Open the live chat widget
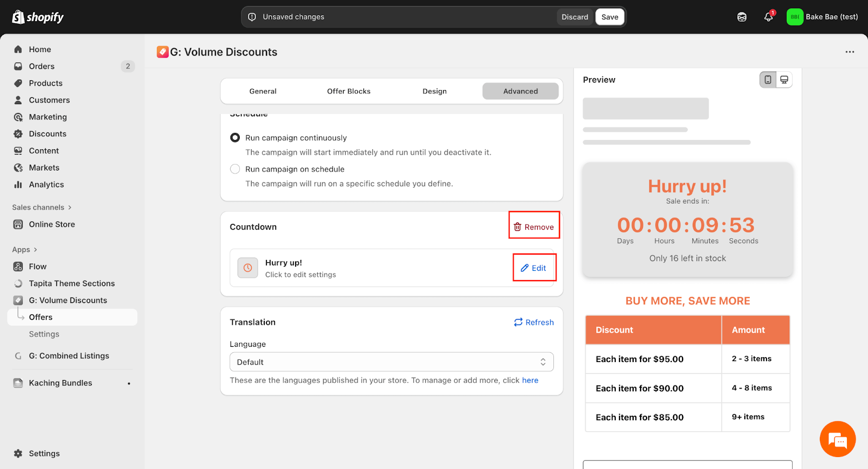Image resolution: width=868 pixels, height=469 pixels. point(838,439)
